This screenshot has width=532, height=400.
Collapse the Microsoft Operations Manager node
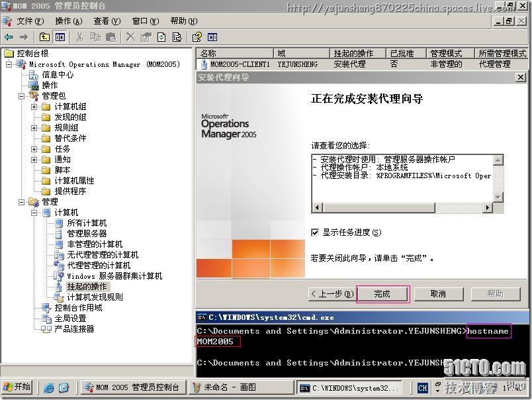(9, 64)
